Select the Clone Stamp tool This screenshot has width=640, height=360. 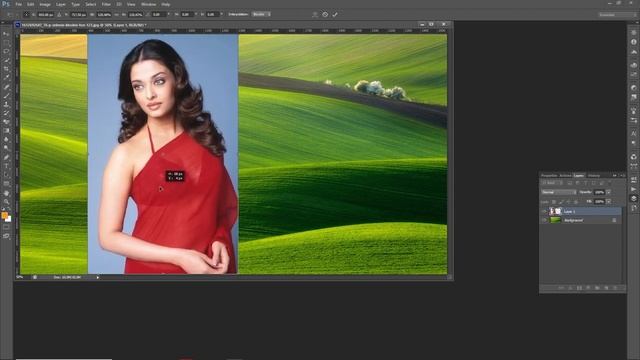pos(6,104)
